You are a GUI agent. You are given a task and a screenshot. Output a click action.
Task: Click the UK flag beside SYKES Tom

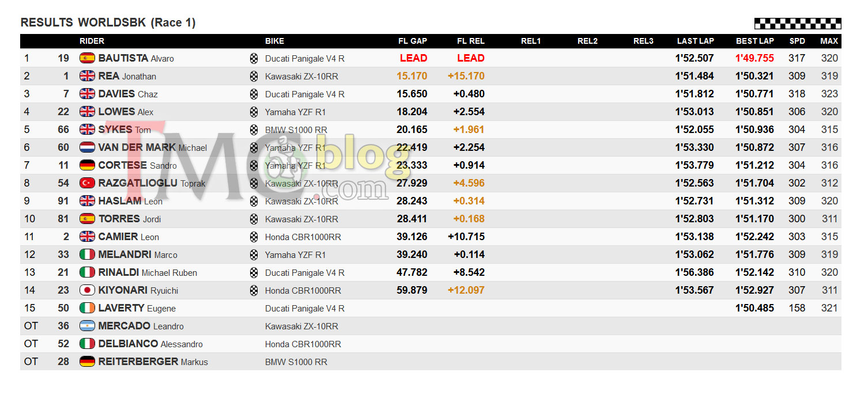pyautogui.click(x=87, y=130)
